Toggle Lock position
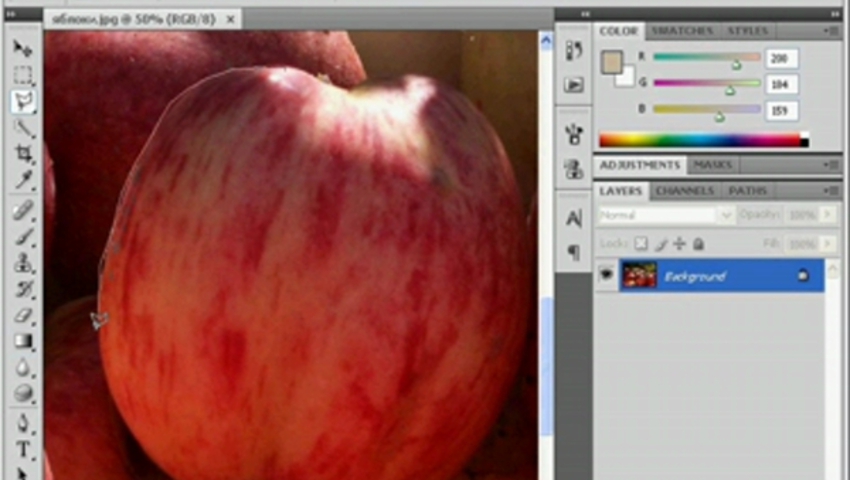Viewport: 850px width, 480px height. tap(679, 244)
